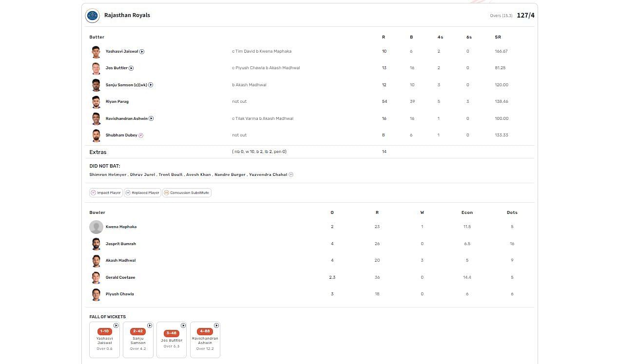619x364 pixels.
Task: Open Kwena Maphaka bowler name
Action: pos(121,227)
